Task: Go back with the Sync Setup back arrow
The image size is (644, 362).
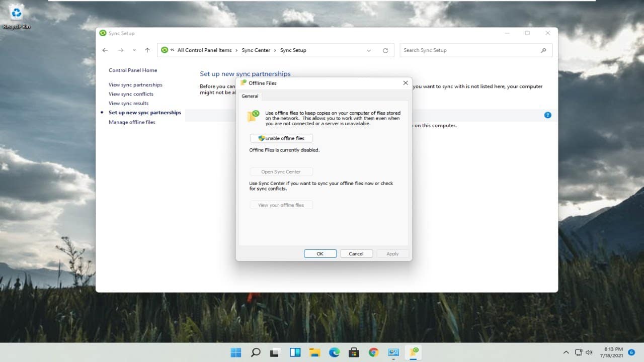Action: coord(105,50)
